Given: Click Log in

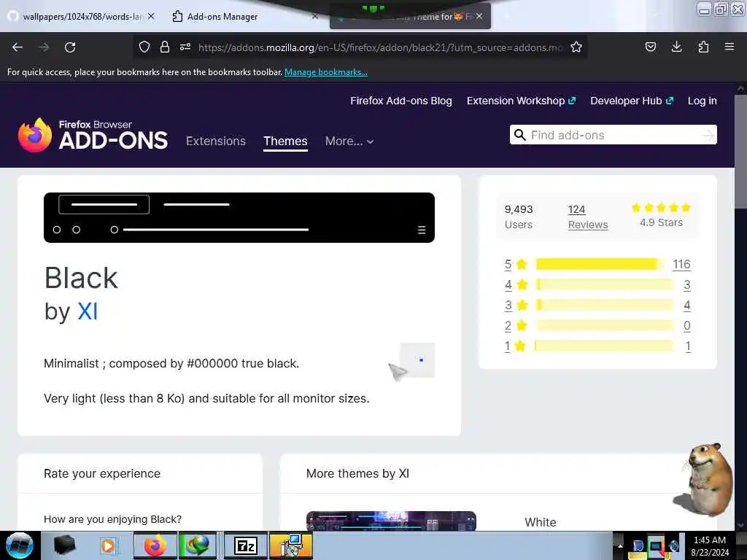Looking at the screenshot, I should (x=703, y=101).
